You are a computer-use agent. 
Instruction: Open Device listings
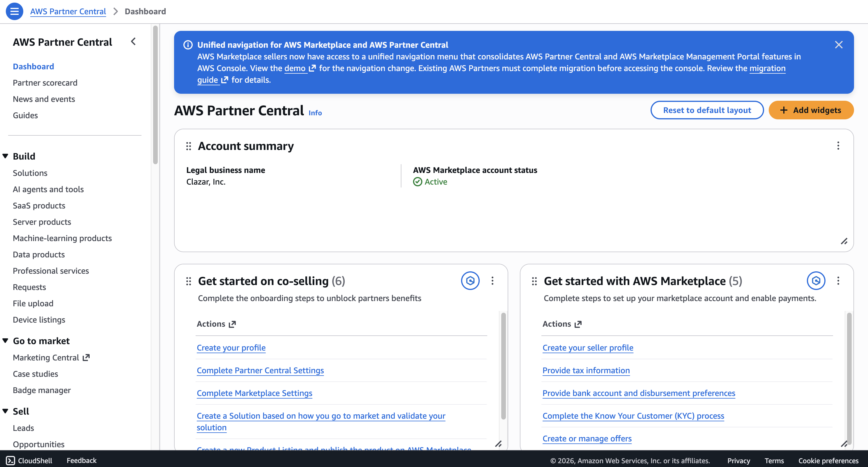(x=39, y=320)
